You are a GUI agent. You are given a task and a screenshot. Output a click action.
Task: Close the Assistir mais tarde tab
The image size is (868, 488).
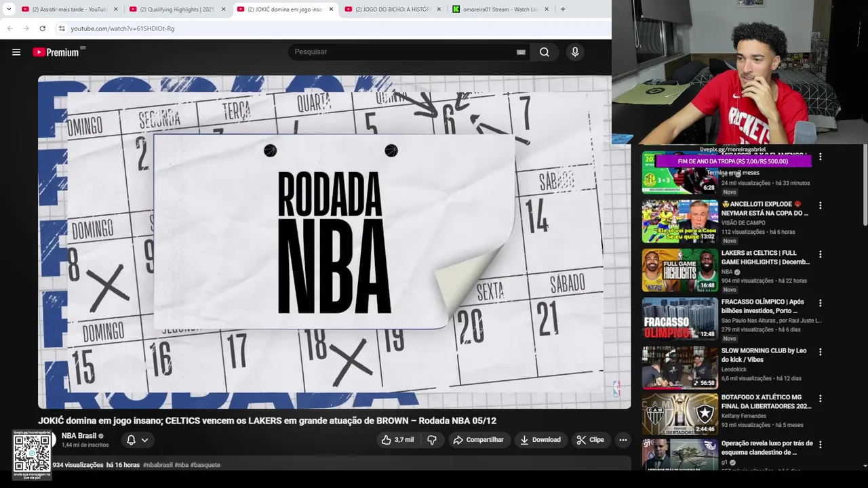(x=115, y=9)
